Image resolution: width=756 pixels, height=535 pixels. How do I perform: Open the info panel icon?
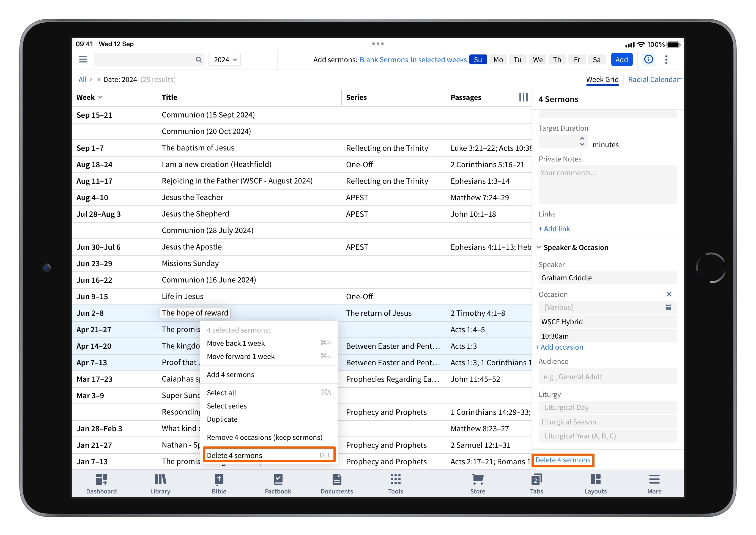[648, 60]
